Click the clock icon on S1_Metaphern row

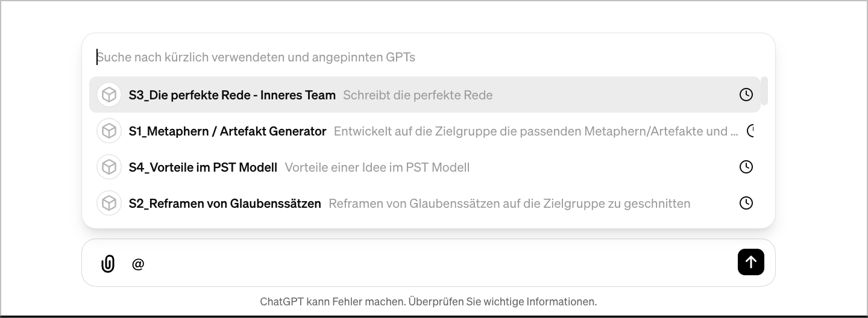click(x=750, y=131)
